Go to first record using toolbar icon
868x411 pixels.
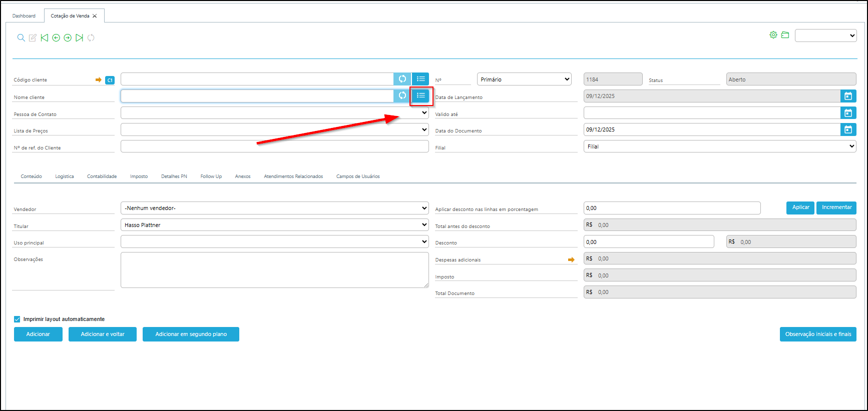[45, 38]
